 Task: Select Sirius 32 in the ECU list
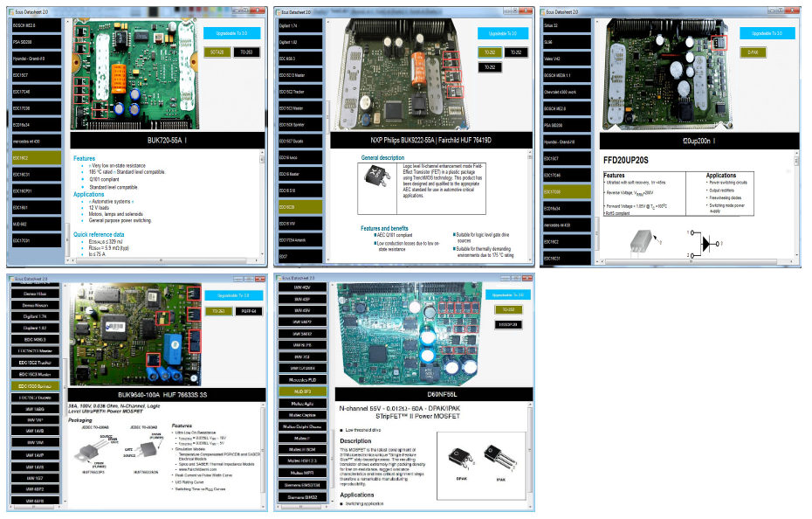pos(563,26)
